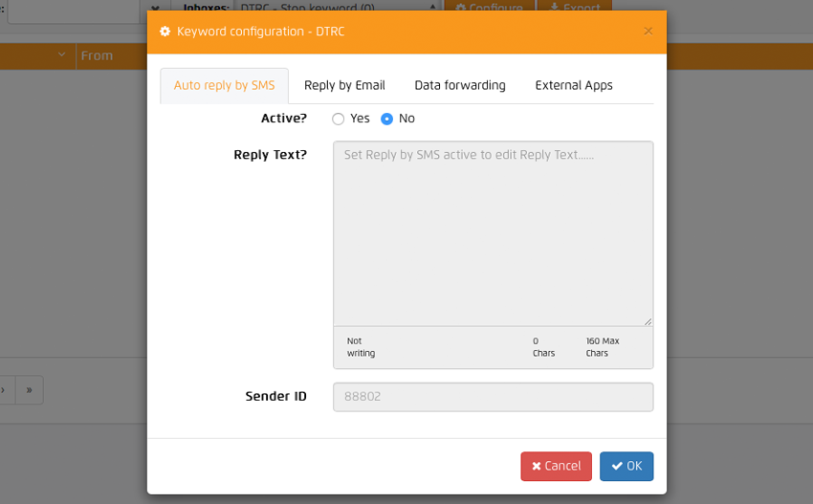Open the Data forwarding tab
The width and height of the screenshot is (813, 504).
tap(460, 85)
